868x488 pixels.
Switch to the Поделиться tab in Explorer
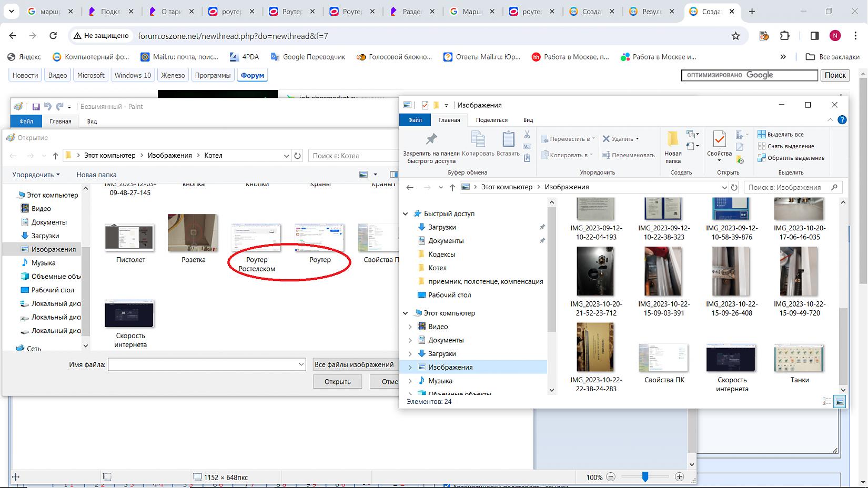coord(491,120)
